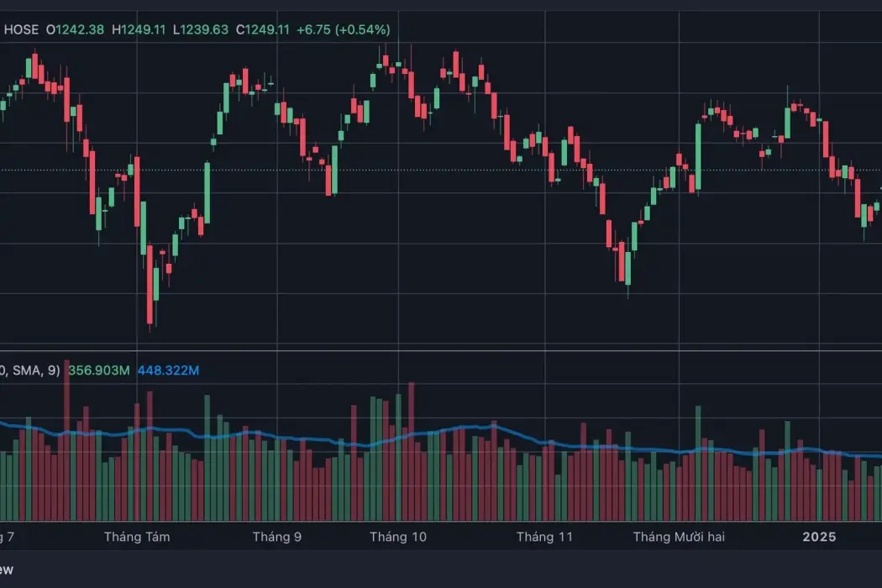Select Tháng 10 on the time axis
This screenshot has width=882, height=588.
398,537
